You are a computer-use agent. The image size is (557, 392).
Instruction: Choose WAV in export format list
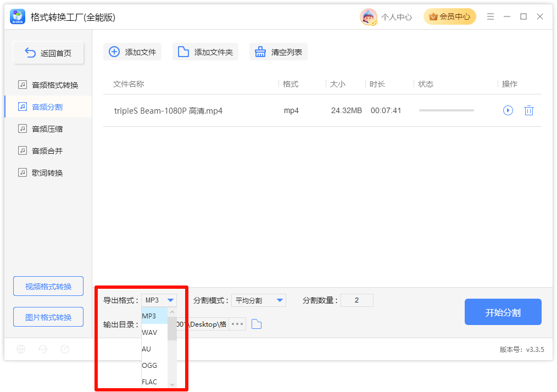154,333
